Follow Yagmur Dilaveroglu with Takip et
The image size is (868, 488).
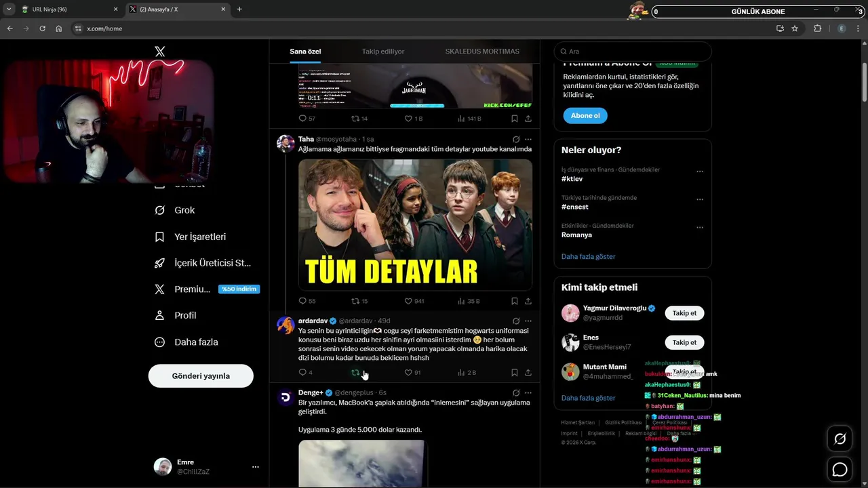(x=684, y=313)
